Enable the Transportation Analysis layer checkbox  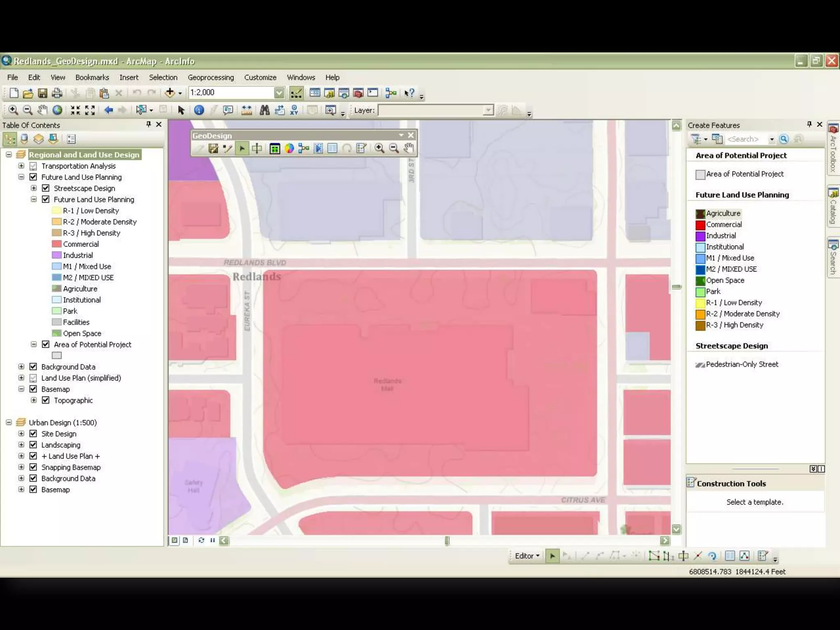pos(34,166)
